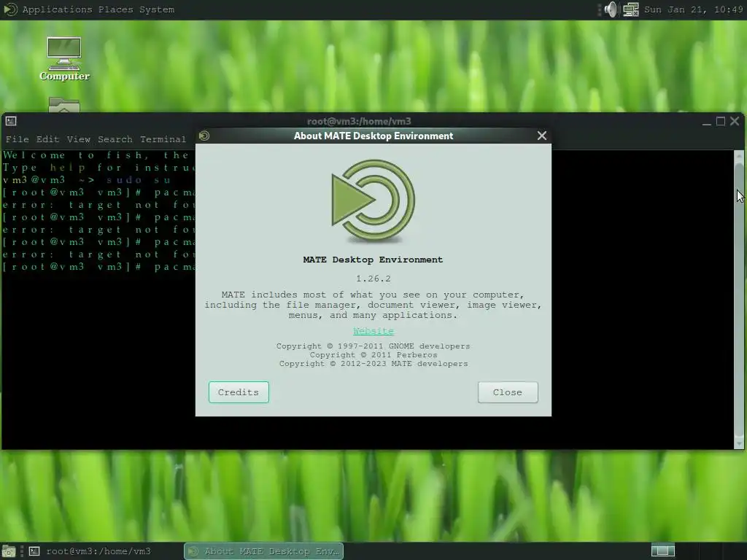This screenshot has height=560, width=747.
Task: Click the terminal titlebar root@vm3:/home/vm3
Action: 359,121
